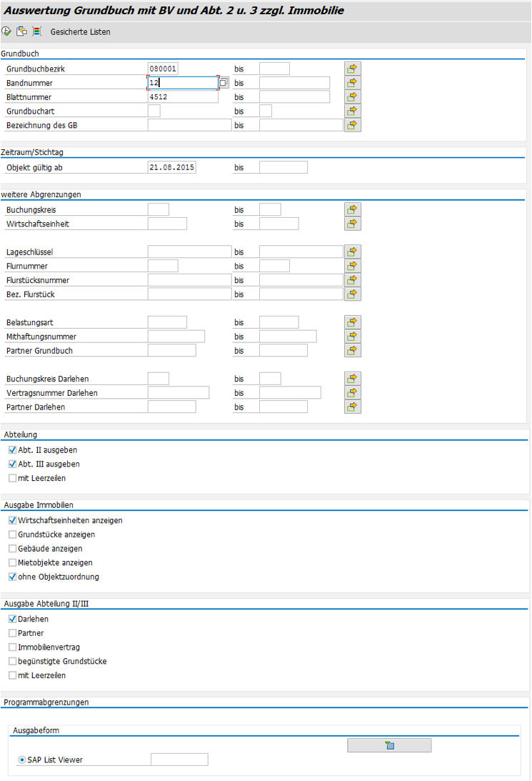Enable Mietobjekte anzeigen checkbox
The height and width of the screenshot is (781, 532).
(12, 563)
